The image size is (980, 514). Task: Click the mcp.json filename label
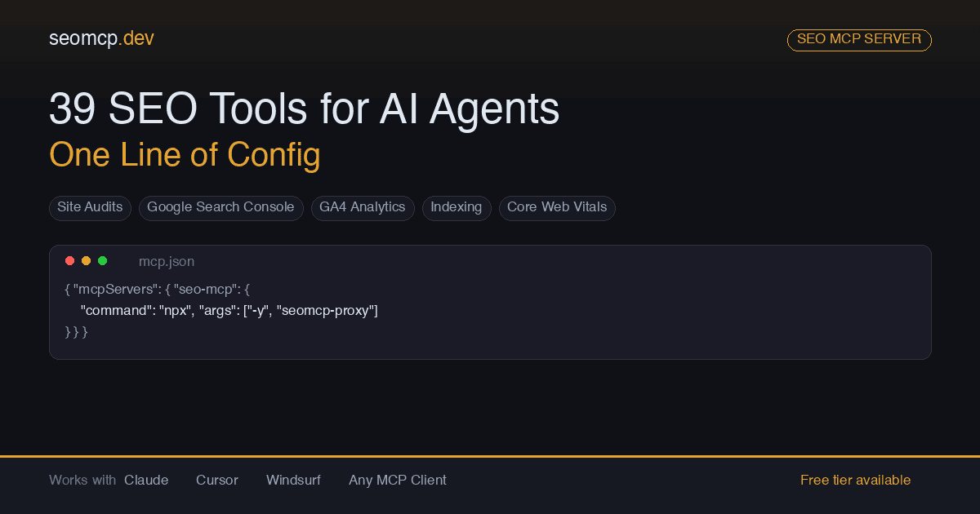[167, 261]
